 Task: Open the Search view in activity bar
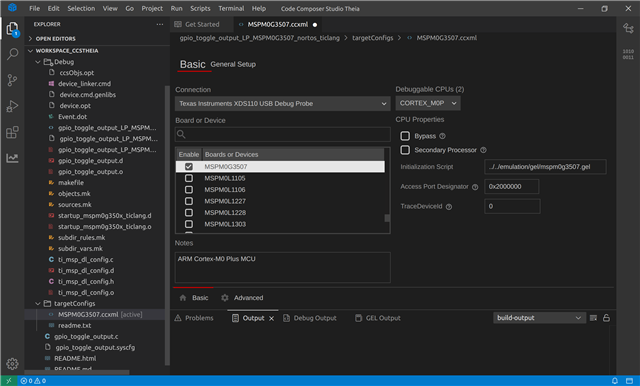(12, 54)
